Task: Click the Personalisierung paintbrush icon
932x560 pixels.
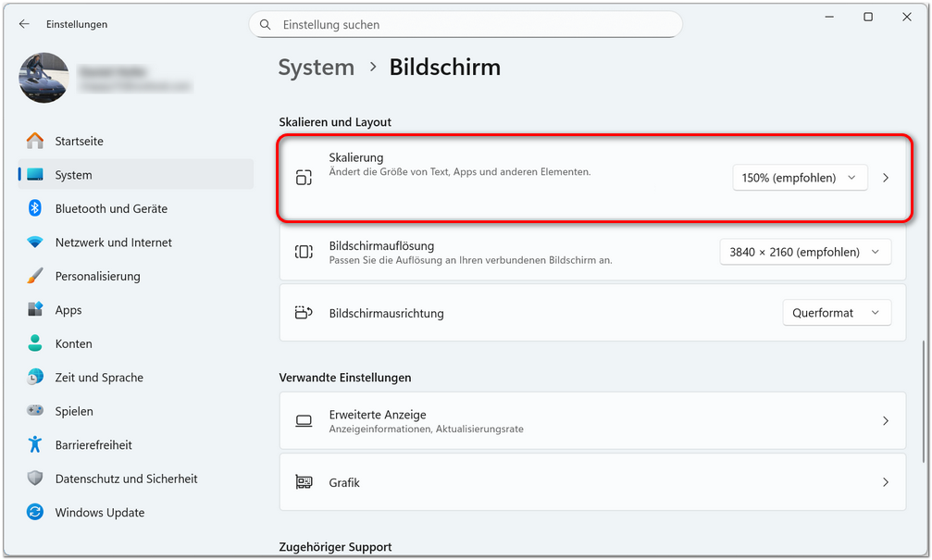Action: point(35,276)
